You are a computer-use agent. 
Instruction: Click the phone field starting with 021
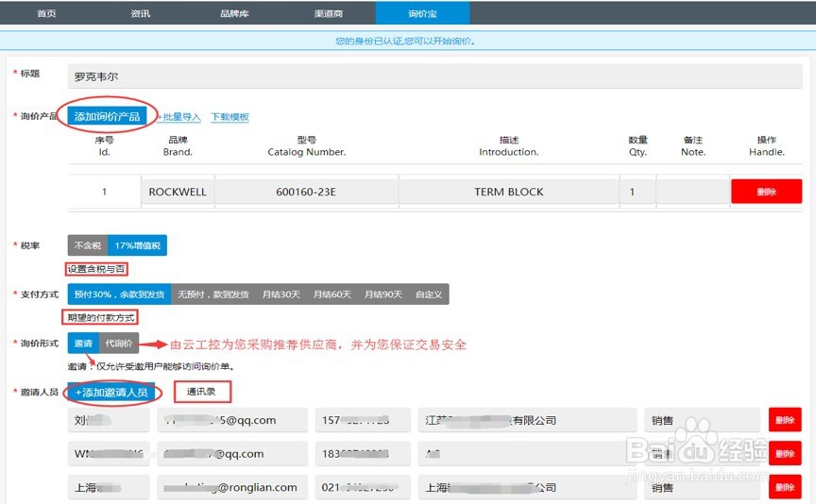363,487
